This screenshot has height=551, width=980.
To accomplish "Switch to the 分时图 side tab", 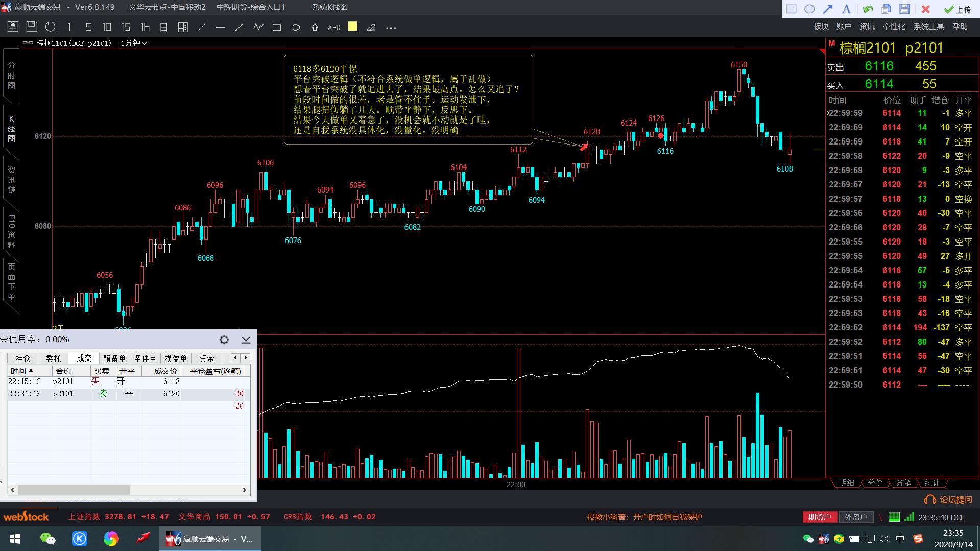I will pyautogui.click(x=11, y=75).
